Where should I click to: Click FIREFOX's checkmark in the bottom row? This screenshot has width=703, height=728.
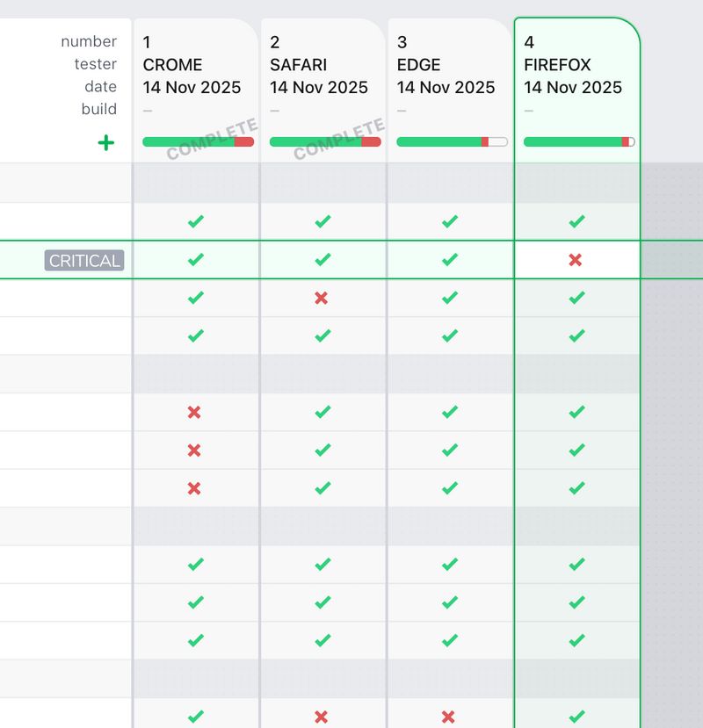pyautogui.click(x=576, y=714)
